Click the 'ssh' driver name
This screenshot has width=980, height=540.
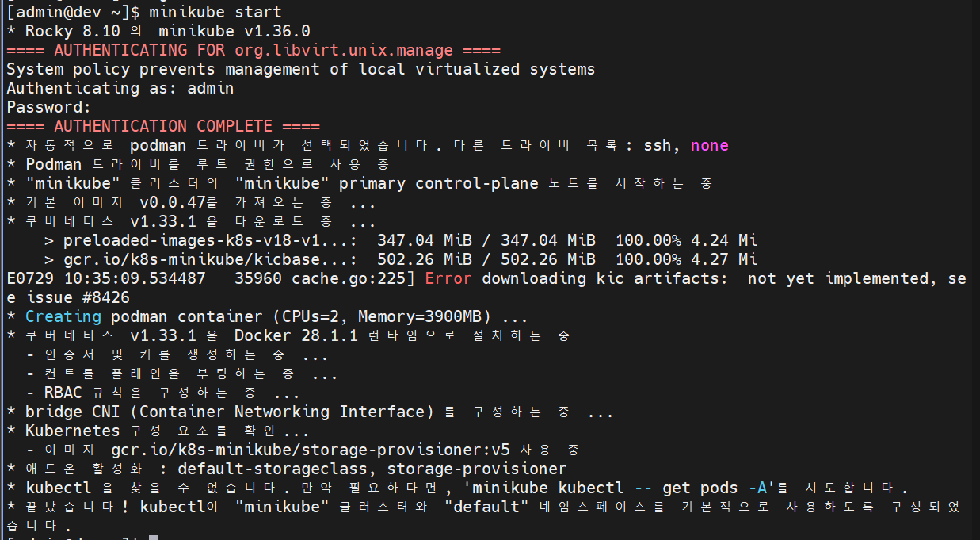tap(653, 145)
